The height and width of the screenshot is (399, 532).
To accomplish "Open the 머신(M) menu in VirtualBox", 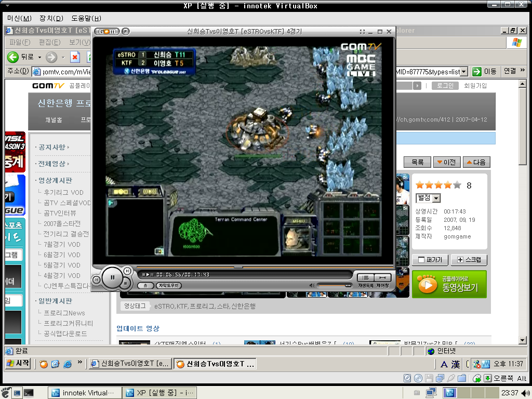I will (x=19, y=18).
